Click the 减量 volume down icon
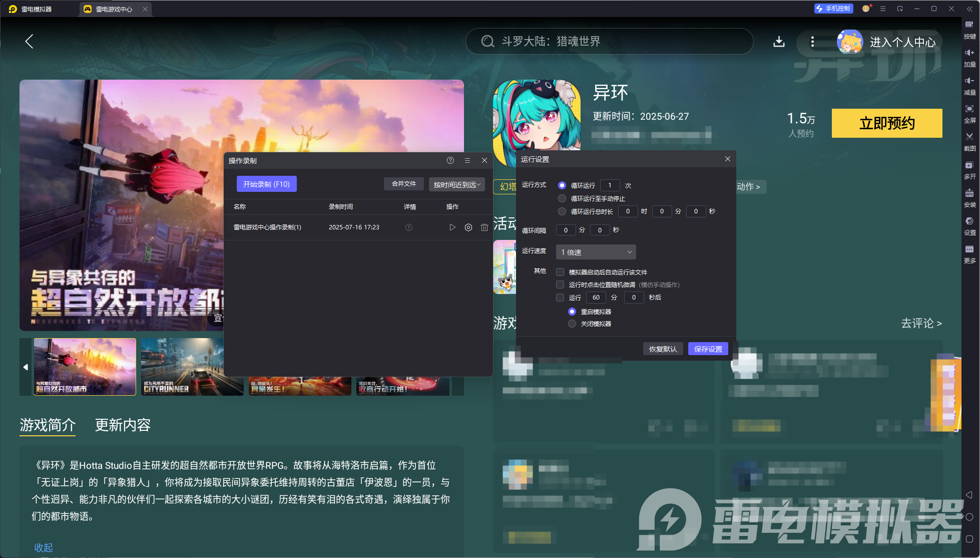The height and width of the screenshot is (558, 980). click(x=969, y=86)
